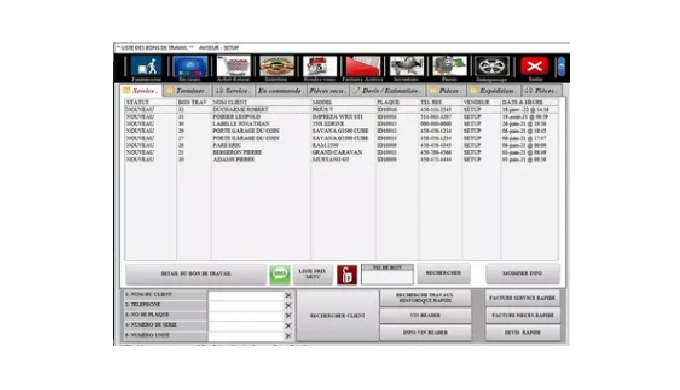This screenshot has height=390, width=680.
Task: Focus the Numéro unité input
Action: (x=246, y=336)
